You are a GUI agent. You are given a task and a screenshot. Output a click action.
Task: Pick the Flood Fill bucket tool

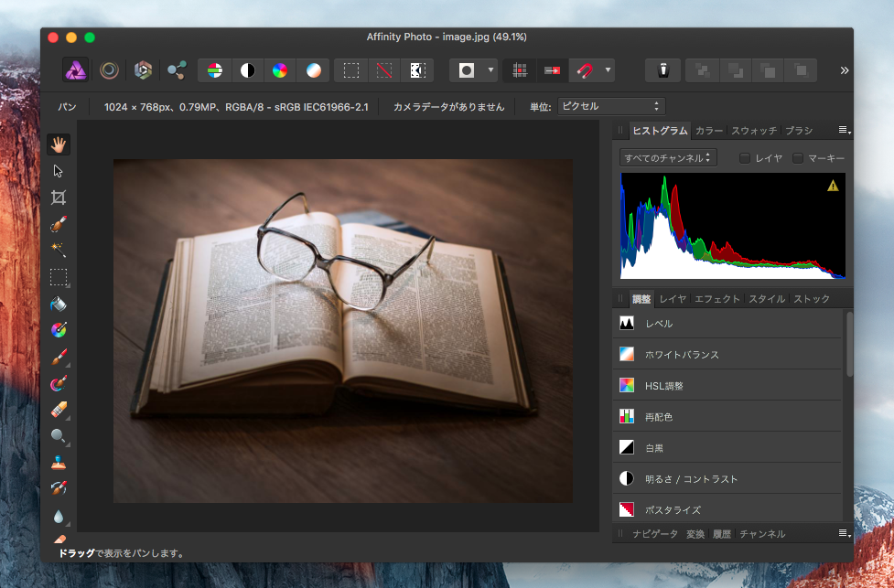[59, 304]
